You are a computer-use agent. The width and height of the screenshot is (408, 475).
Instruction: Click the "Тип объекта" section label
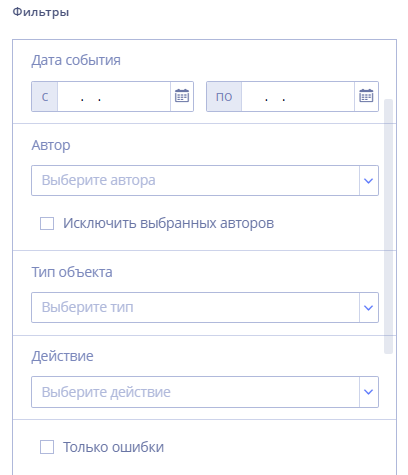coord(72,272)
